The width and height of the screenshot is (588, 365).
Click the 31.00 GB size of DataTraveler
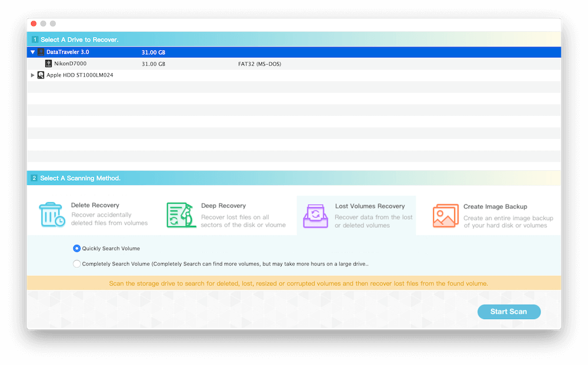(x=153, y=52)
